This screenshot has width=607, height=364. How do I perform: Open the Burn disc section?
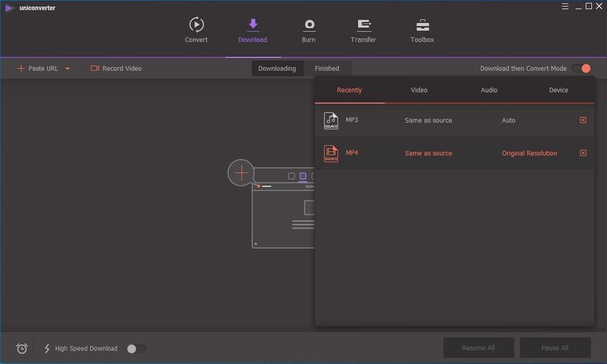[x=308, y=25]
